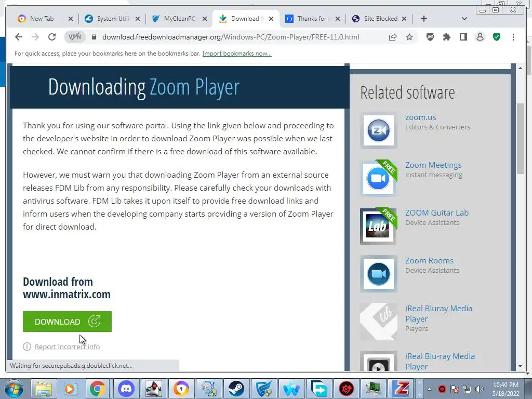Click the scrollbar up arrow

pyautogui.click(x=520, y=68)
